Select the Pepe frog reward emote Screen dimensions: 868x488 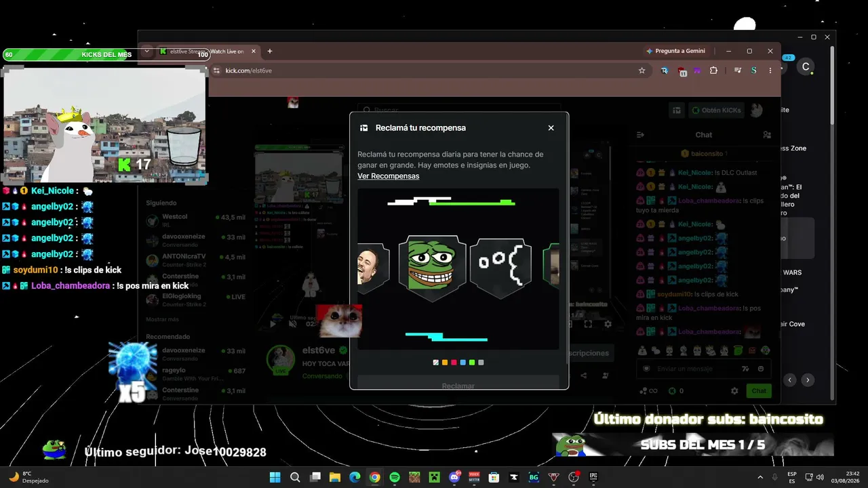click(x=432, y=268)
